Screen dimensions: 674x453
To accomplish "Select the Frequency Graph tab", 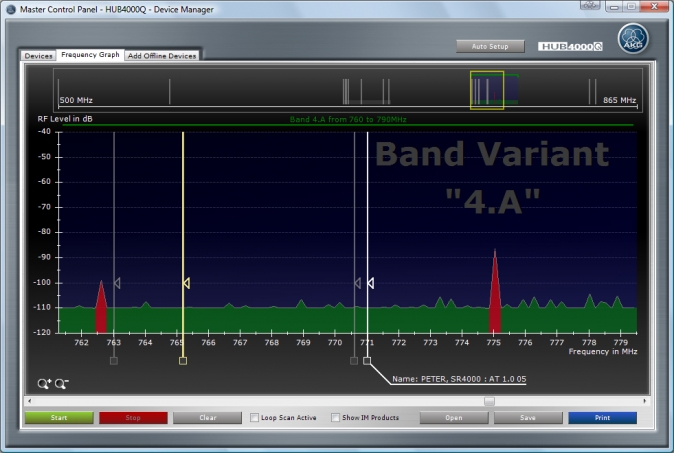I will (x=90, y=55).
